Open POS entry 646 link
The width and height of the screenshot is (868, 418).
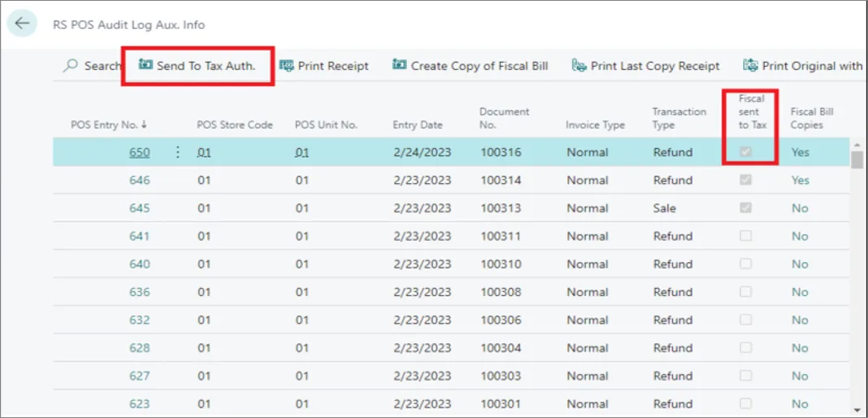coord(140,181)
